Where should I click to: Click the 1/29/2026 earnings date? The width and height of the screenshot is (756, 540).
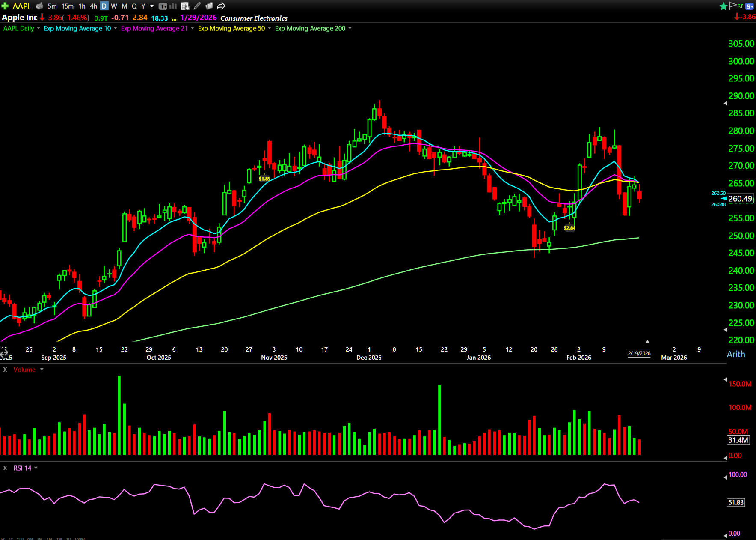(199, 18)
